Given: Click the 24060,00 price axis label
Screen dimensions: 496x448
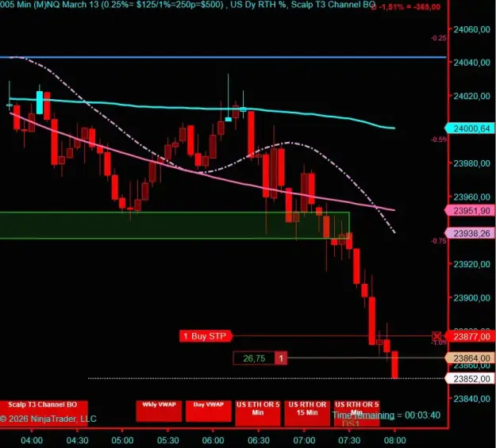Looking at the screenshot, I should click(x=471, y=29).
